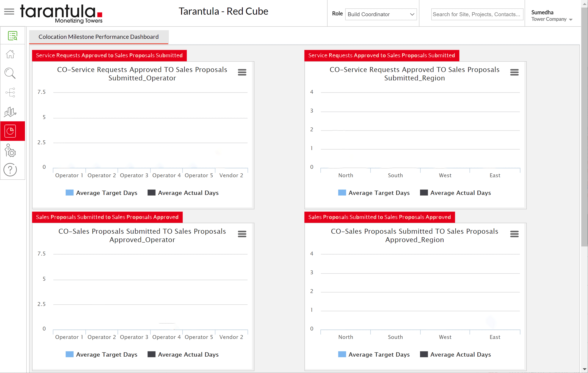Click the site search input field
The width and height of the screenshot is (588, 373).
click(477, 14)
